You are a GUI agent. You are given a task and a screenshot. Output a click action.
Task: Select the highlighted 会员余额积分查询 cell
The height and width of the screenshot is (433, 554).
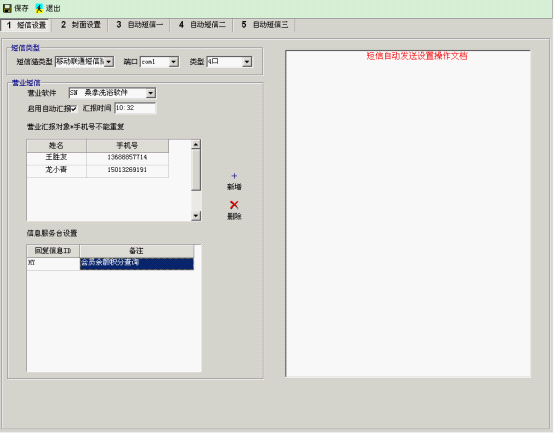click(x=137, y=263)
